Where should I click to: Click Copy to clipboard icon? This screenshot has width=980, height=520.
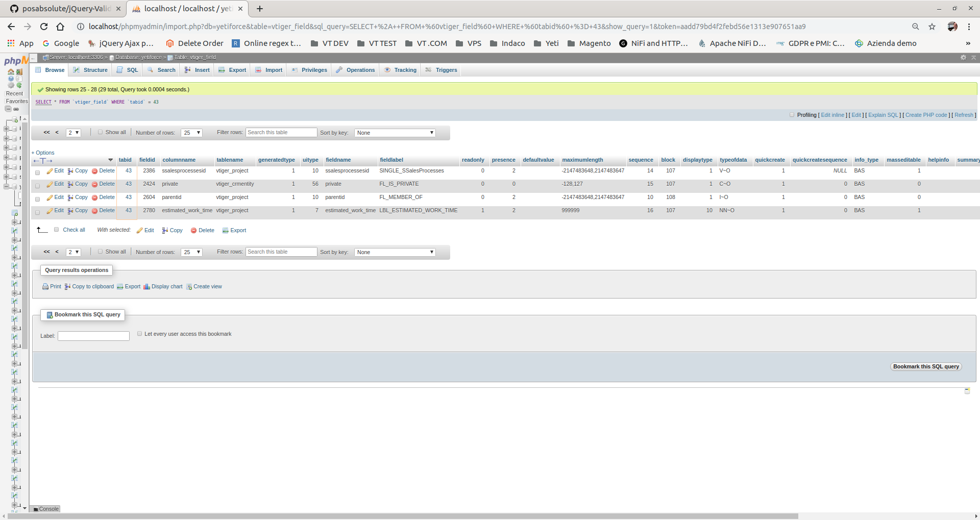tap(67, 287)
